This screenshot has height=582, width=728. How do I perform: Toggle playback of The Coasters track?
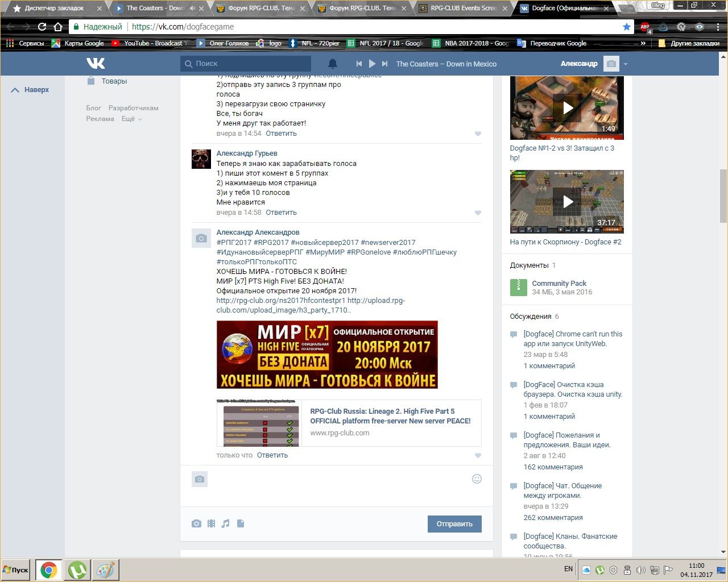tap(372, 64)
